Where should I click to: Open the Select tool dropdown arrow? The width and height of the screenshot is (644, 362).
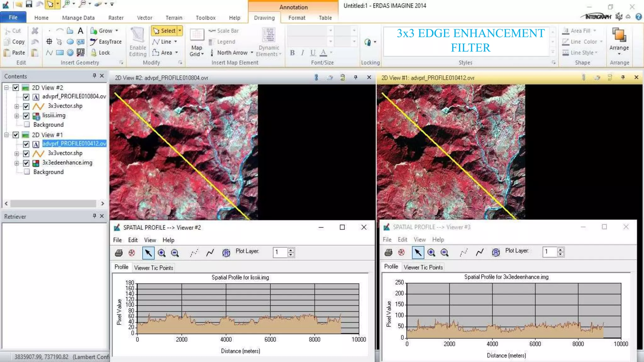[x=180, y=31]
